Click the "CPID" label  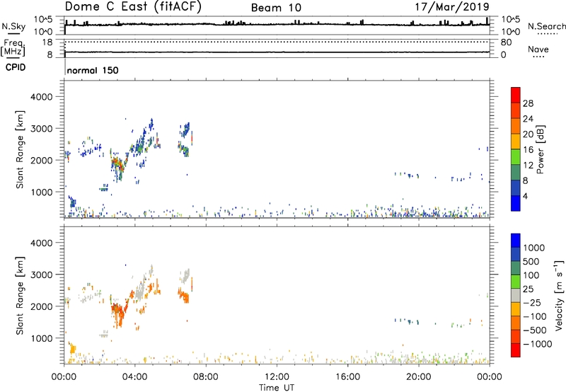tap(16, 67)
